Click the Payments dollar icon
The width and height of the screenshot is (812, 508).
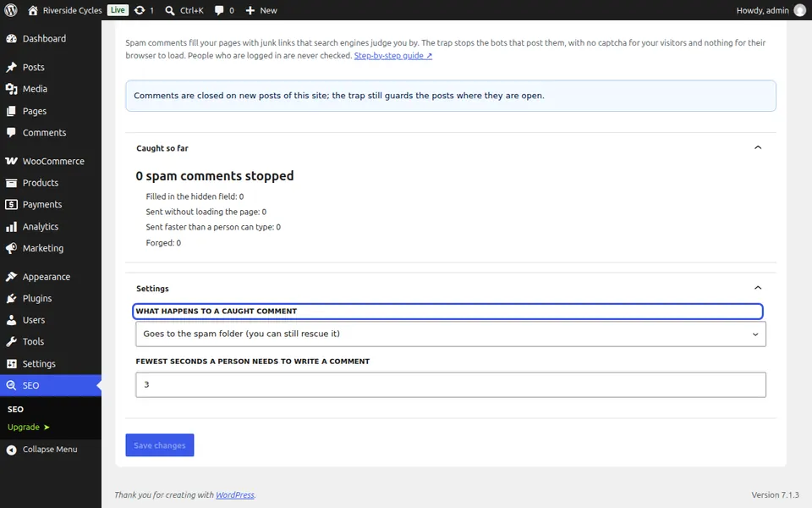pos(11,205)
